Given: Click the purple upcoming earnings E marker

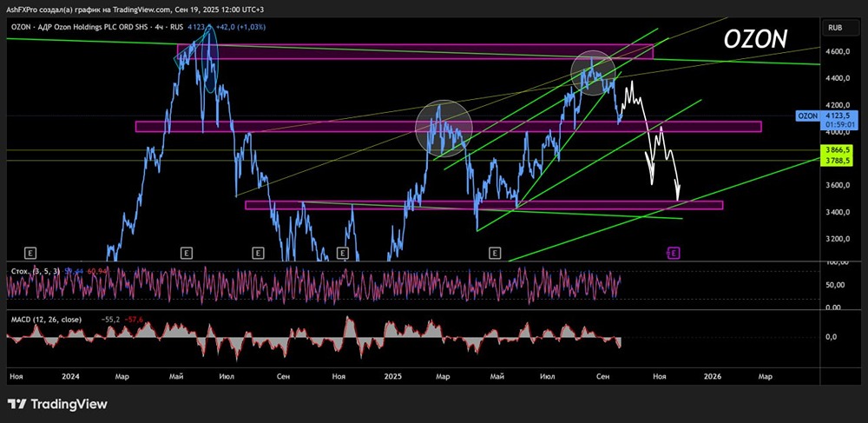Looking at the screenshot, I should coord(674,253).
